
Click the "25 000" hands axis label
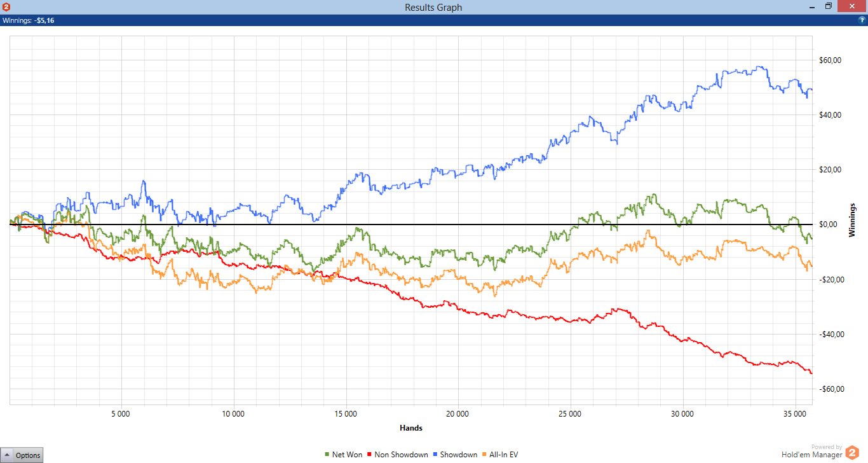coord(570,413)
